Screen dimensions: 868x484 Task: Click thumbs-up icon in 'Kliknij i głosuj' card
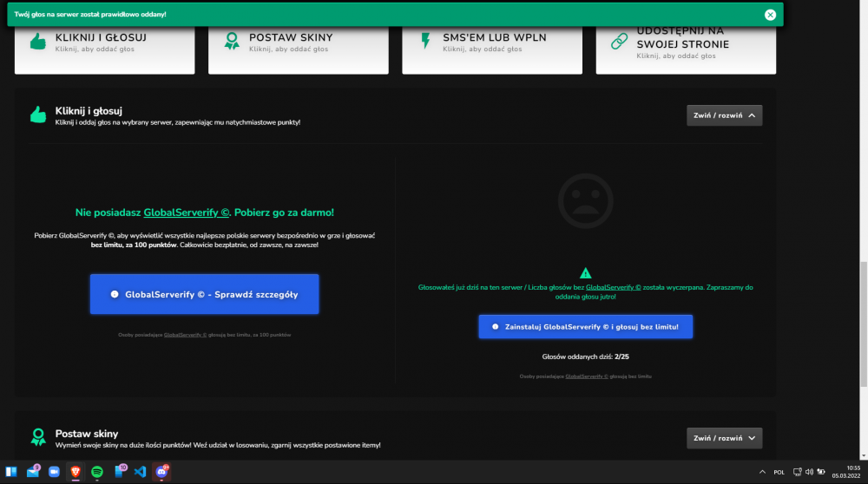point(37,42)
